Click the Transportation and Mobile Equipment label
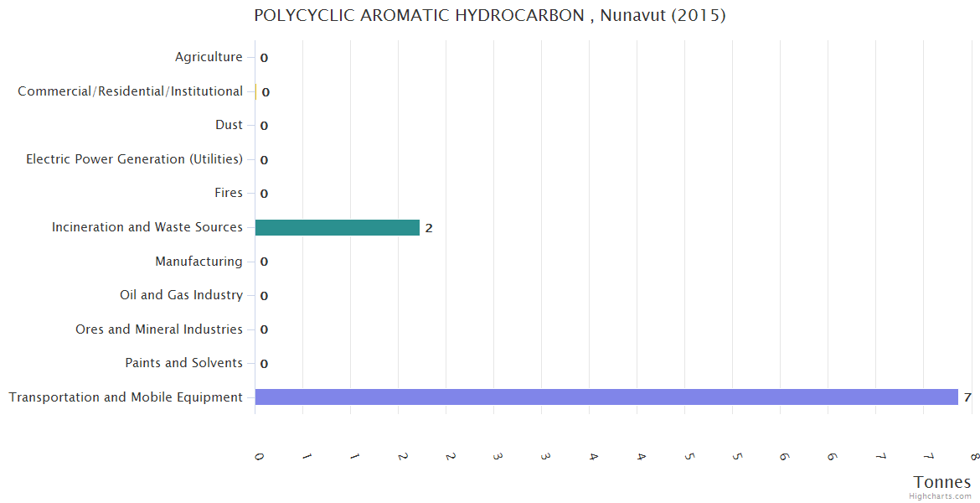 click(x=126, y=397)
